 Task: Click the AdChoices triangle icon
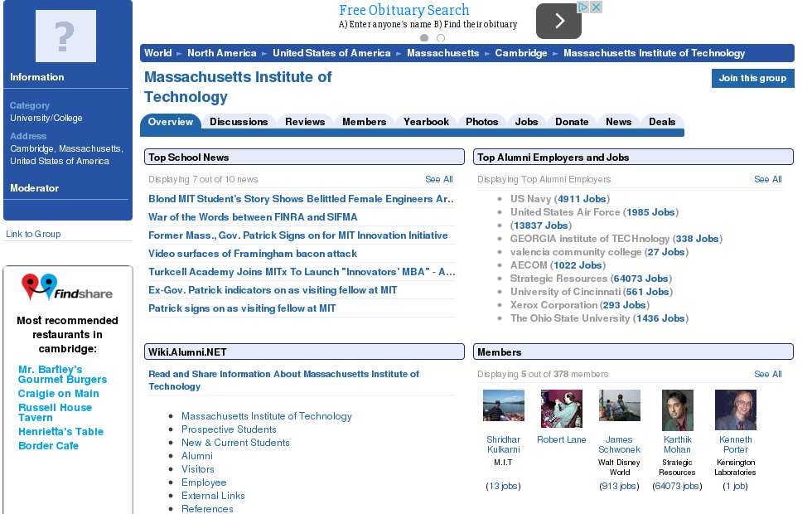point(583,7)
